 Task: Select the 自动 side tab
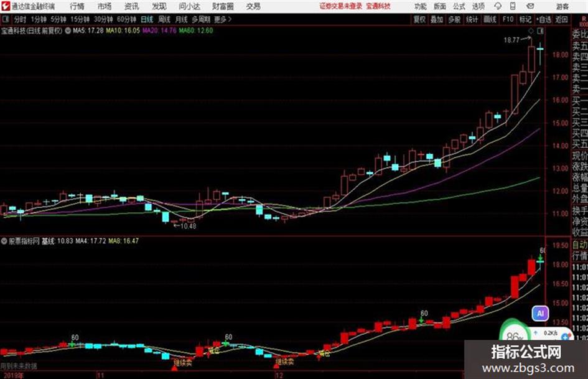[x=580, y=245]
